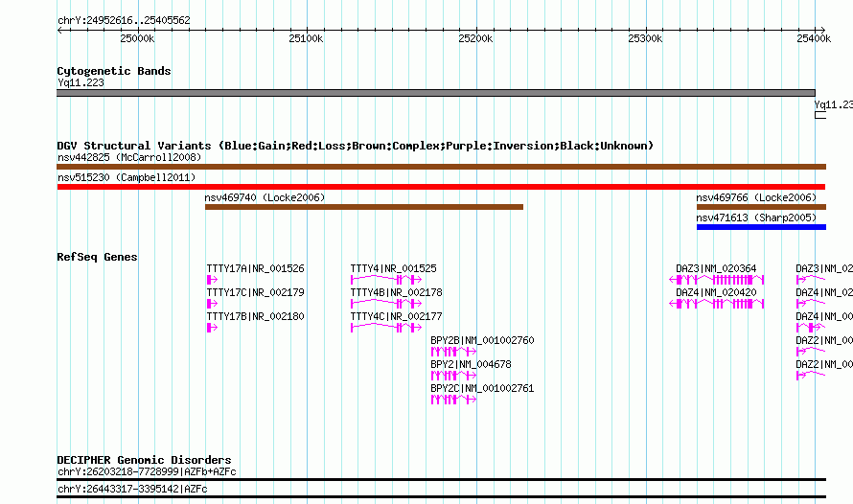
Task: Click the TTTY4B gene glyph
Action: 386,304
